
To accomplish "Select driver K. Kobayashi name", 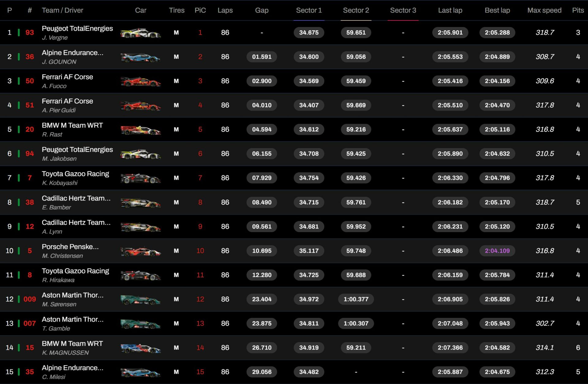I will pos(60,183).
